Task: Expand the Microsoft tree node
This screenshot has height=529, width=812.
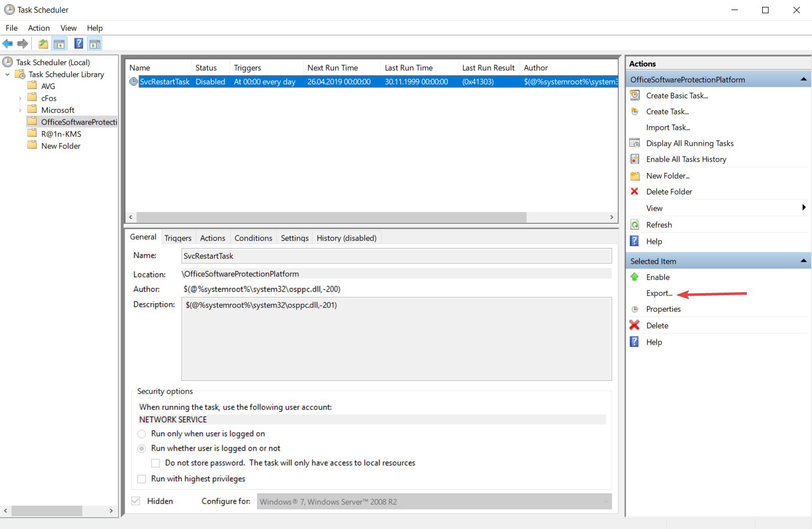Action: 20,109
